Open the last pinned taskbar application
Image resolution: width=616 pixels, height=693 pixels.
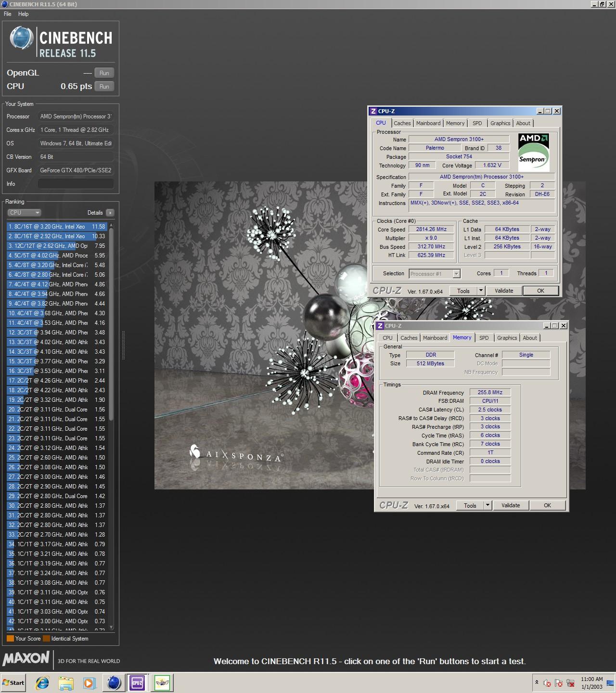coord(162,682)
